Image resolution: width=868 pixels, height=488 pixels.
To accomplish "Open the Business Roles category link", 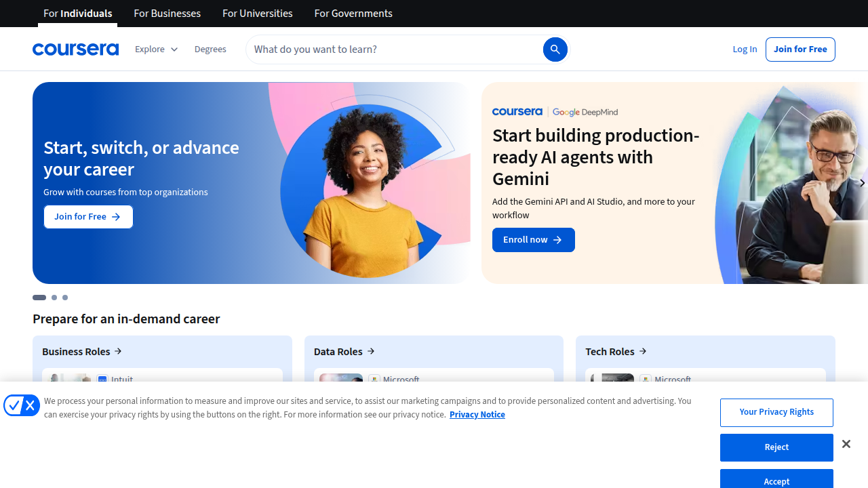I will tap(82, 351).
